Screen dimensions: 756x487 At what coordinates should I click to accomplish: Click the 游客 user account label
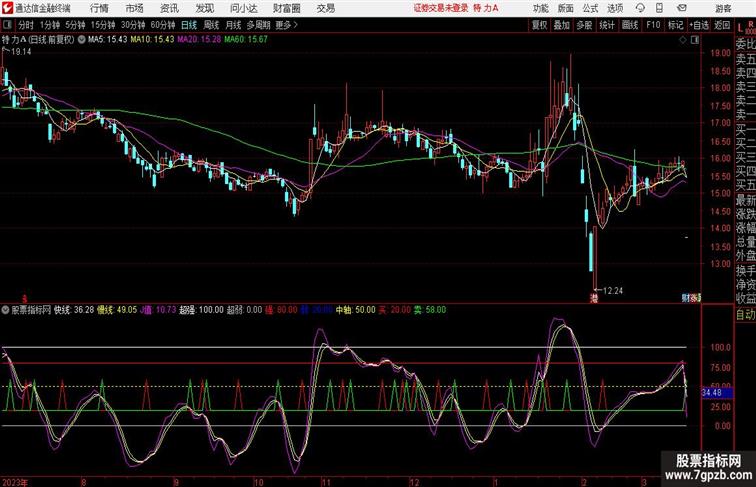pos(723,8)
